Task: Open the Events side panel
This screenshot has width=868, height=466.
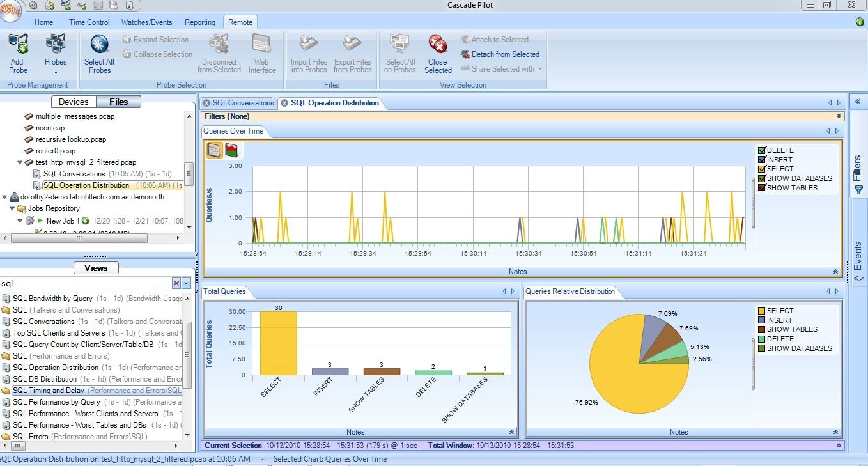Action: point(858,262)
